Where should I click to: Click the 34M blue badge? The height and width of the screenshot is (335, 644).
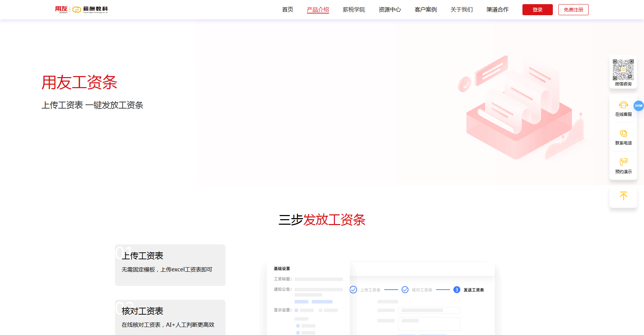[638, 106]
